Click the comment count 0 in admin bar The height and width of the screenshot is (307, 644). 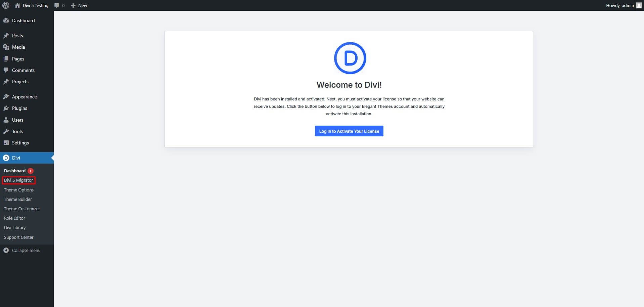click(x=63, y=5)
